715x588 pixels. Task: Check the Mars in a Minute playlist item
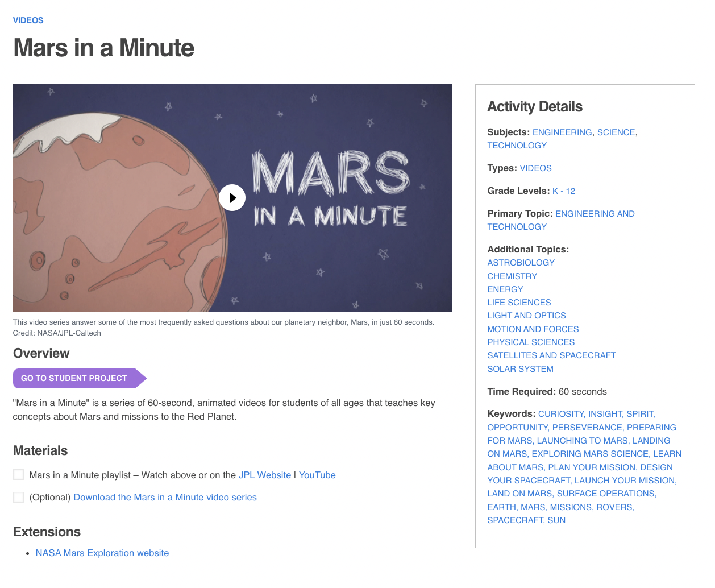[18, 474]
